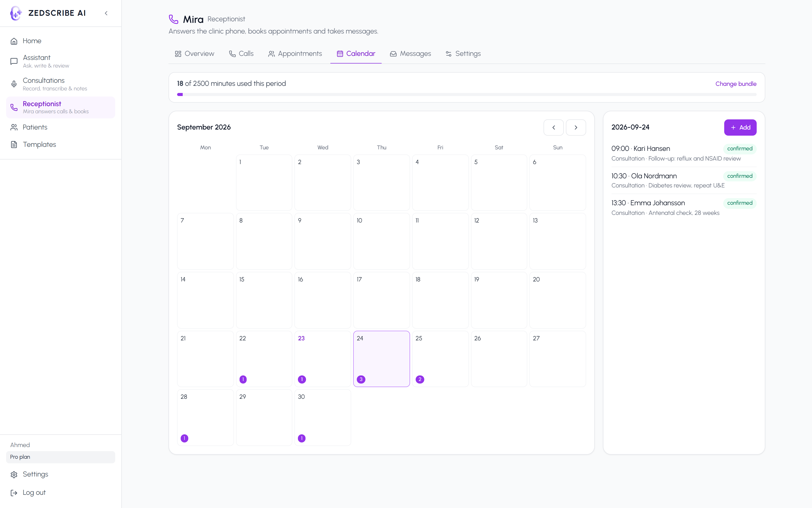
Task: Click the appointment badge on September 30
Action: pos(302,438)
